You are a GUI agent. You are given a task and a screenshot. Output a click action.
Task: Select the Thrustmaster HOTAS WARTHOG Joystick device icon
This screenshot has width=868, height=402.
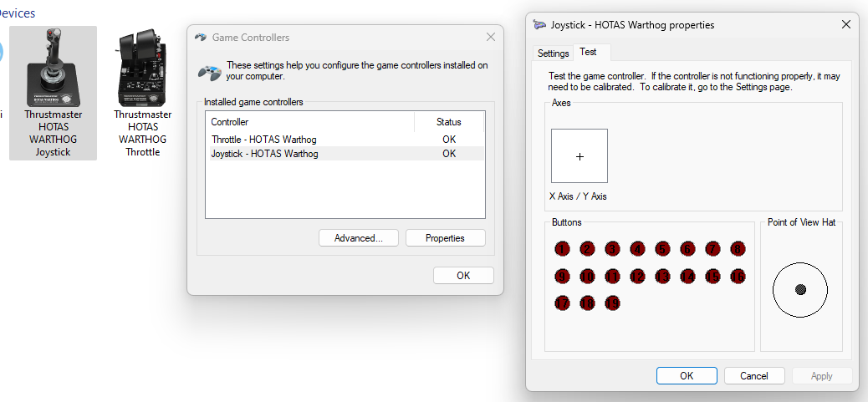pos(54,93)
